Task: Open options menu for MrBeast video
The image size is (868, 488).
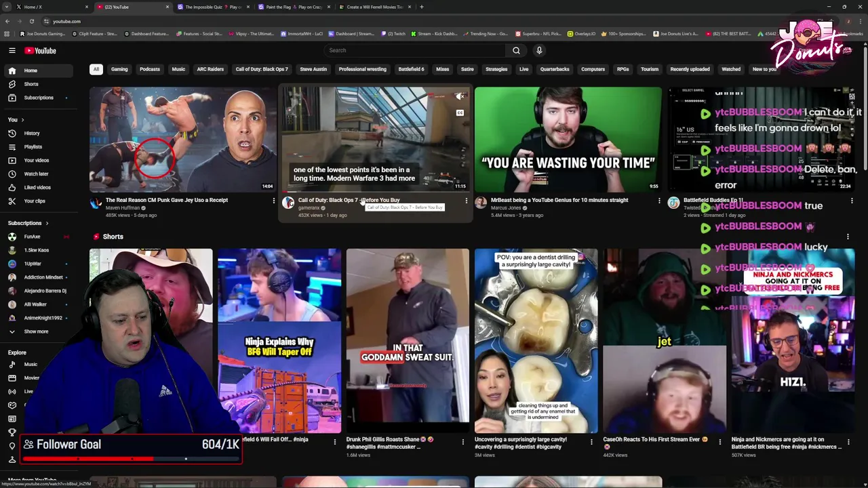Action: tap(658, 201)
